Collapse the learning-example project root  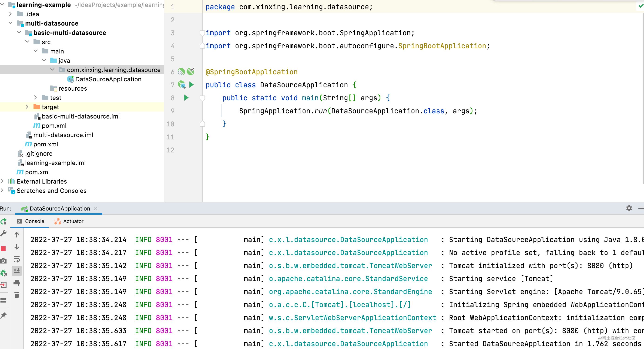coord(2,5)
